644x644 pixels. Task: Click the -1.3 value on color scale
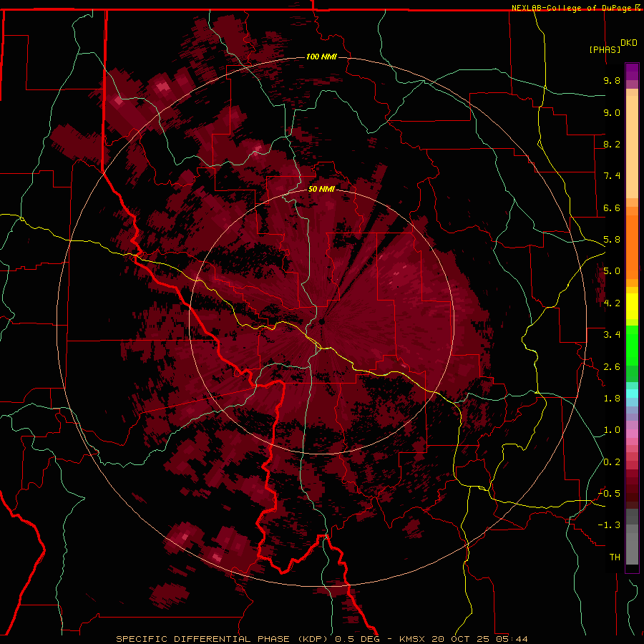[610, 525]
